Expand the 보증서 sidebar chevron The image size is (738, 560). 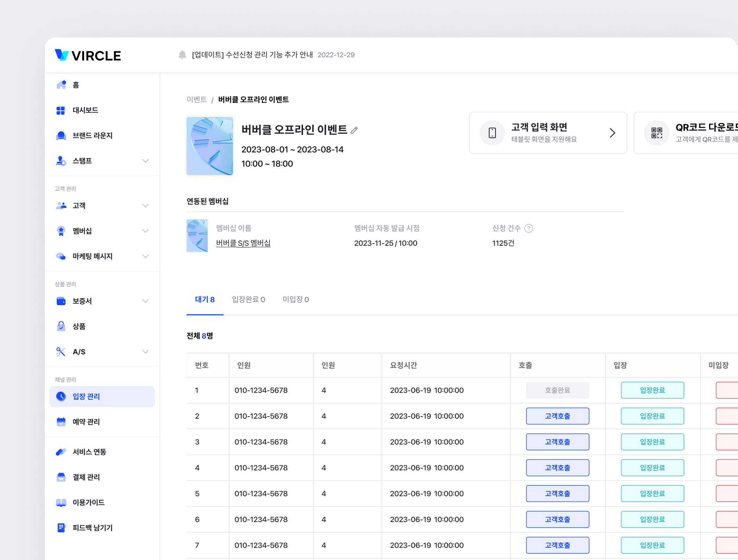point(145,301)
